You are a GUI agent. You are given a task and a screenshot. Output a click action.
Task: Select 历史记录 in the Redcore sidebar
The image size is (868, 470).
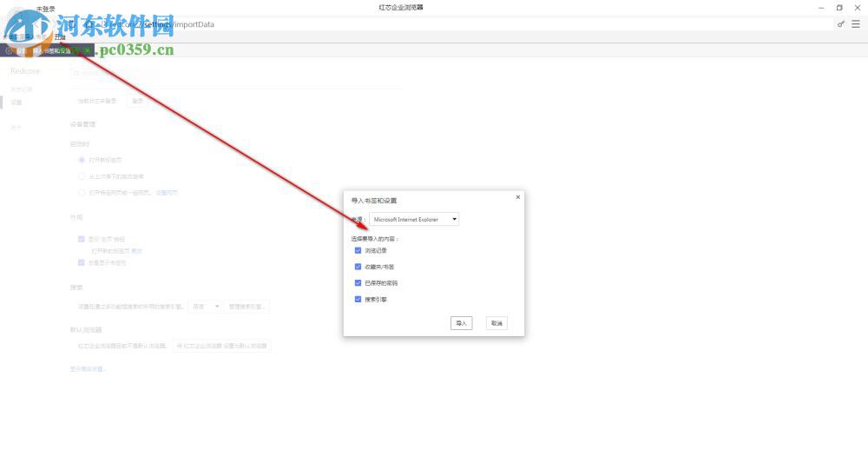22,89
